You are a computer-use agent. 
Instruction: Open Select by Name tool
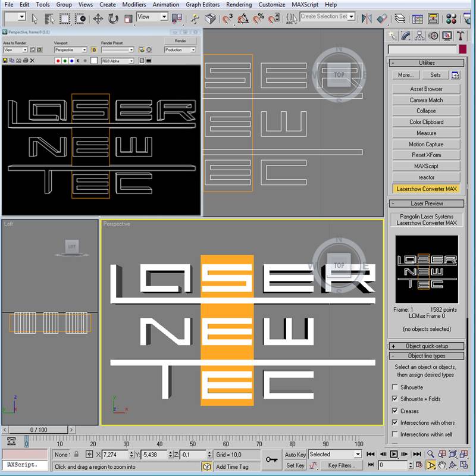click(49, 19)
